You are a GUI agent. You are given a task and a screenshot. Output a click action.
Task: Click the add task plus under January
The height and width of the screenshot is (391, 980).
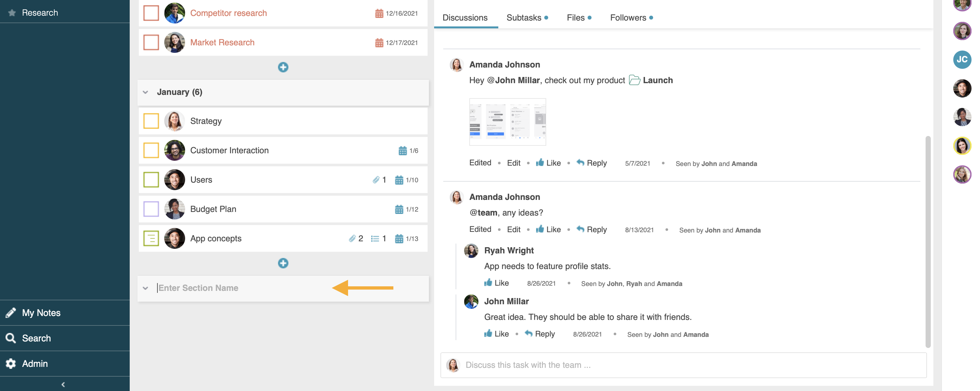coord(283,263)
